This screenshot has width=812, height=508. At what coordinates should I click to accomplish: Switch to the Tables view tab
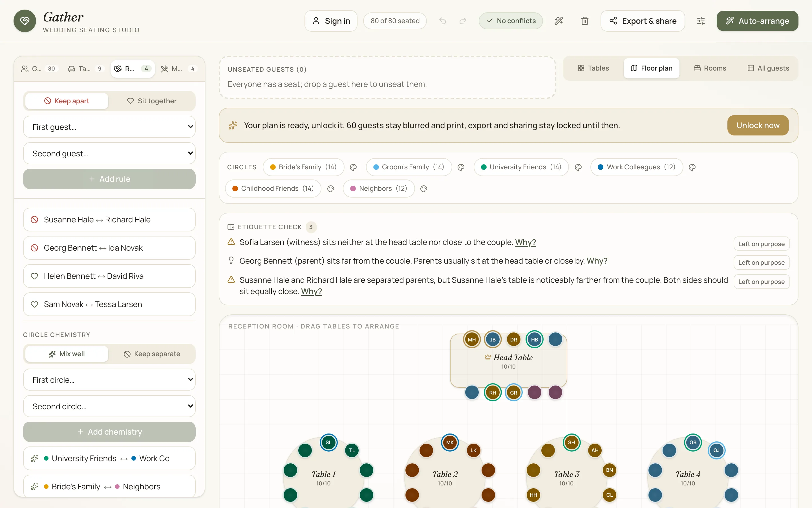tap(593, 68)
